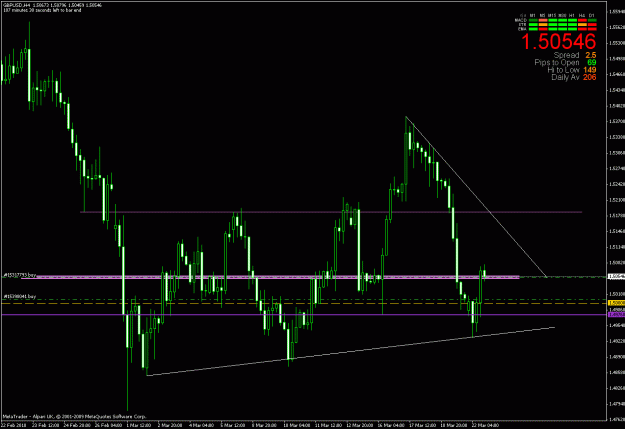The width and height of the screenshot is (625, 429).
Task: Click the Hi to Low value 149
Action: click(590, 70)
